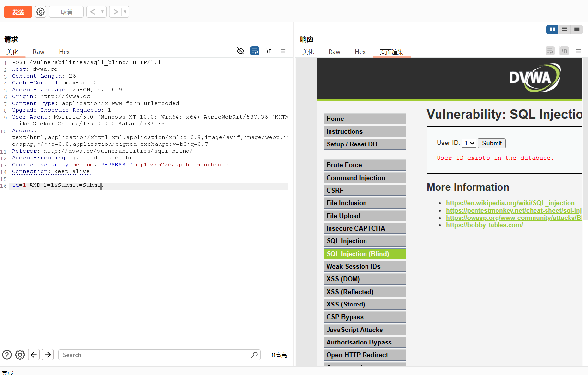Click the Cancel (取消) button
This screenshot has height=375, width=588.
point(66,12)
